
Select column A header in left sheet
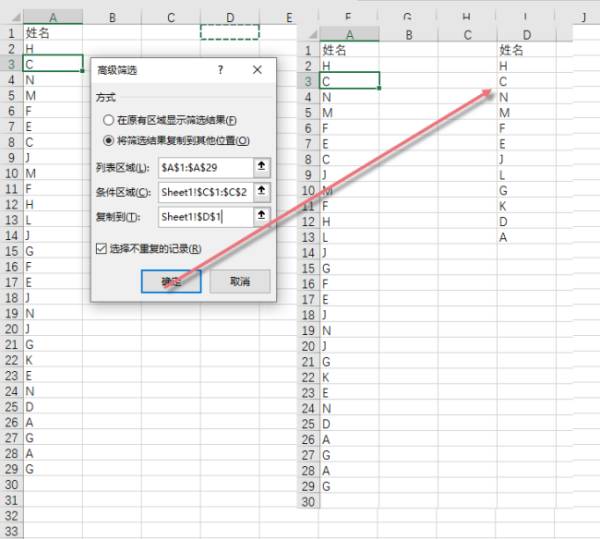click(x=53, y=17)
